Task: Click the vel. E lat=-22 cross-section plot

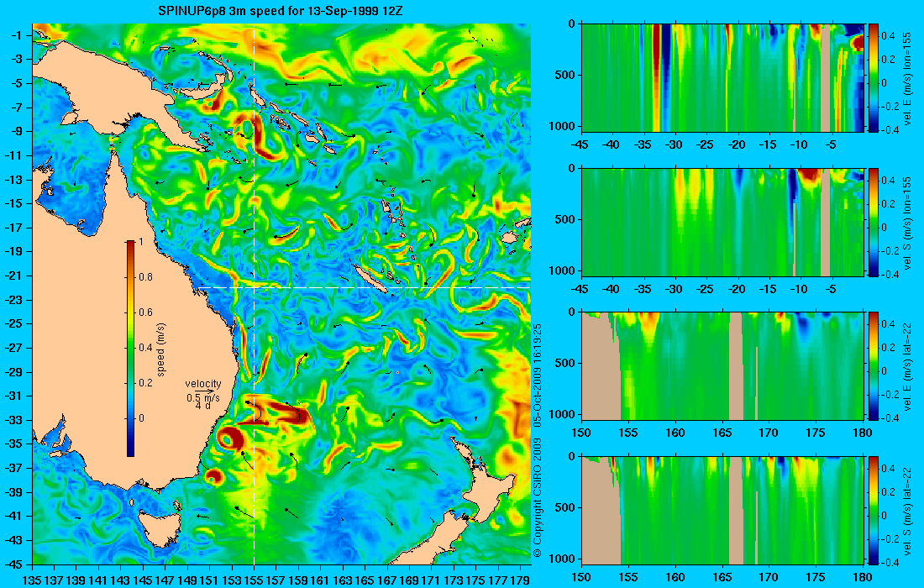Action: click(x=722, y=366)
